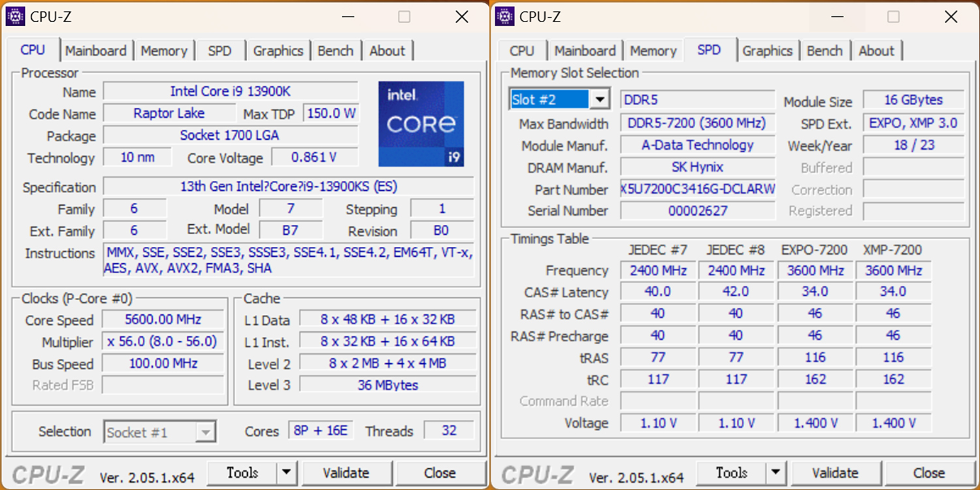Click Validate button in left window
This screenshot has height=490, width=980.
346,472
